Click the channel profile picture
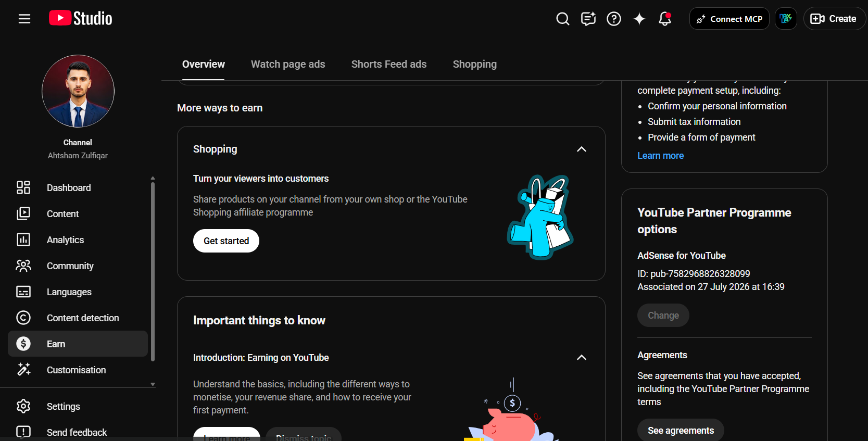The image size is (868, 441). [x=78, y=91]
